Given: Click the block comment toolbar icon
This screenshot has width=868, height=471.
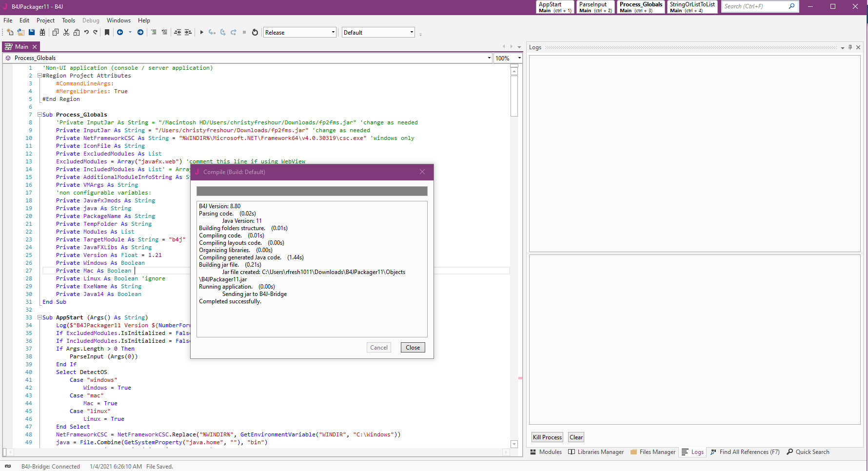Looking at the screenshot, I should click(154, 32).
